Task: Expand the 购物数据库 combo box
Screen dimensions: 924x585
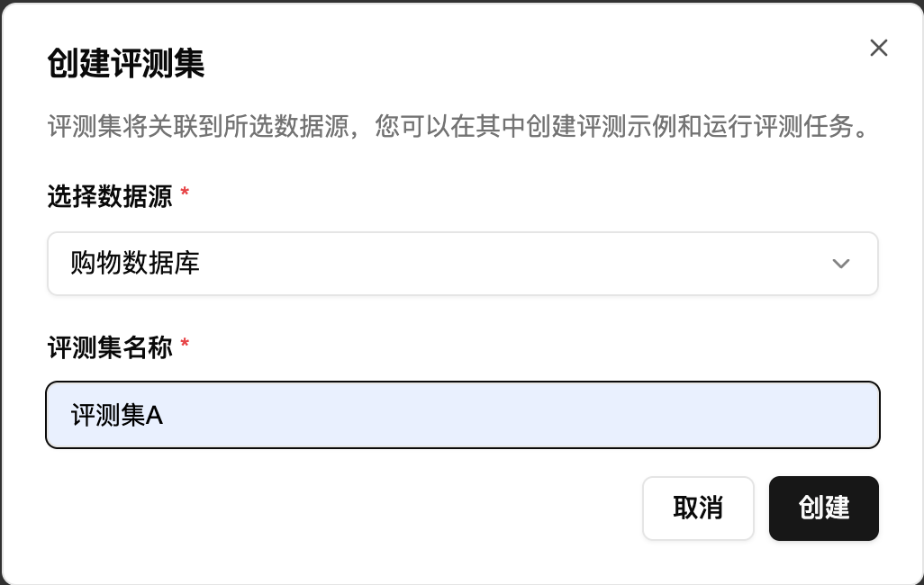Action: [462, 263]
